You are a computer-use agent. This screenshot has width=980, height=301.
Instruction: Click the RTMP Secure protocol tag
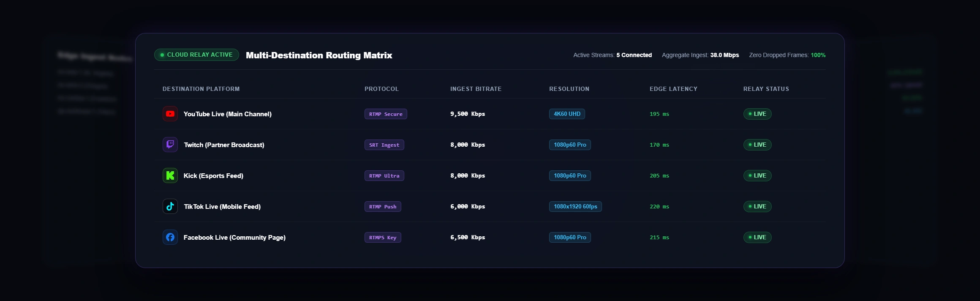pyautogui.click(x=386, y=114)
